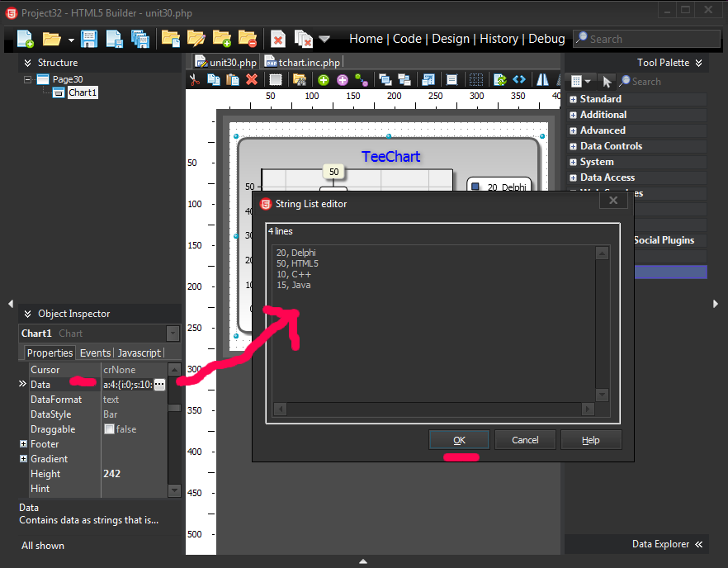The height and width of the screenshot is (568, 728).
Task: Collapse the Tool Palette panel
Action: (x=699, y=63)
